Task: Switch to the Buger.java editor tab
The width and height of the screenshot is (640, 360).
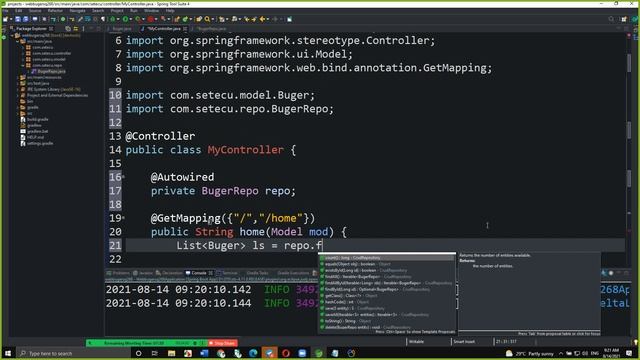Action: pyautogui.click(x=121, y=29)
